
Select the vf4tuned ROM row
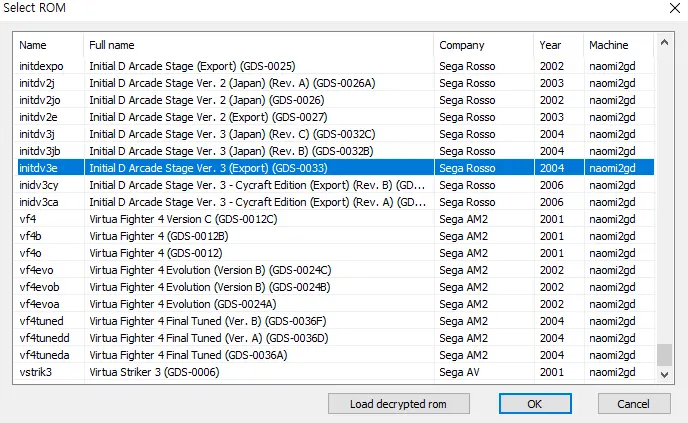(x=335, y=321)
